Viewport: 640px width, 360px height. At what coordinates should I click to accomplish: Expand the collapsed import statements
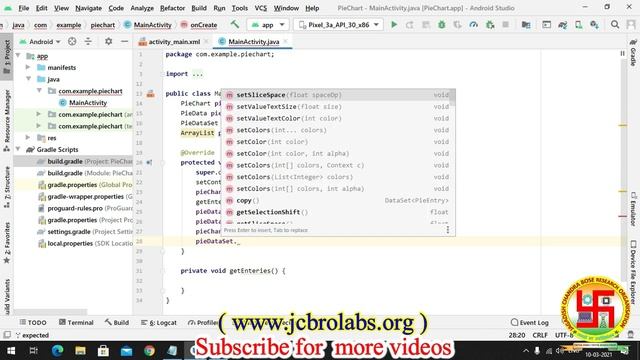point(198,74)
